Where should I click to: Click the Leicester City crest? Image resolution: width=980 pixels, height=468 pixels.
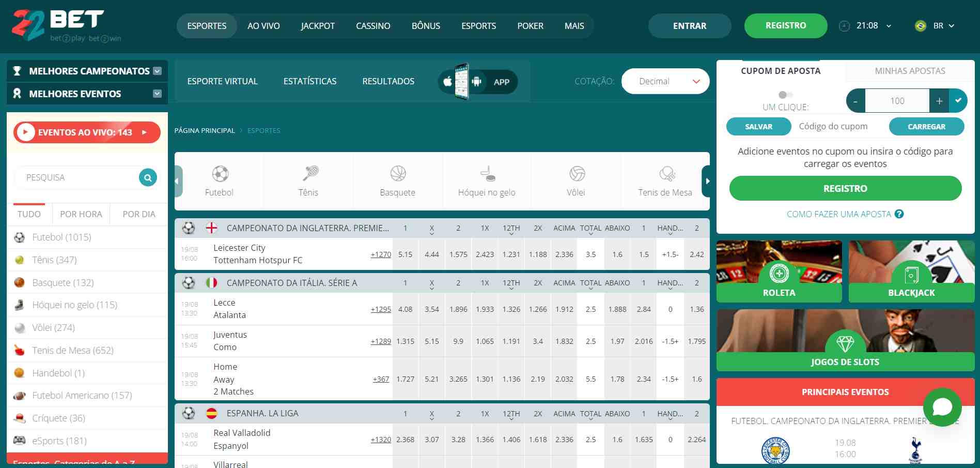tap(775, 450)
